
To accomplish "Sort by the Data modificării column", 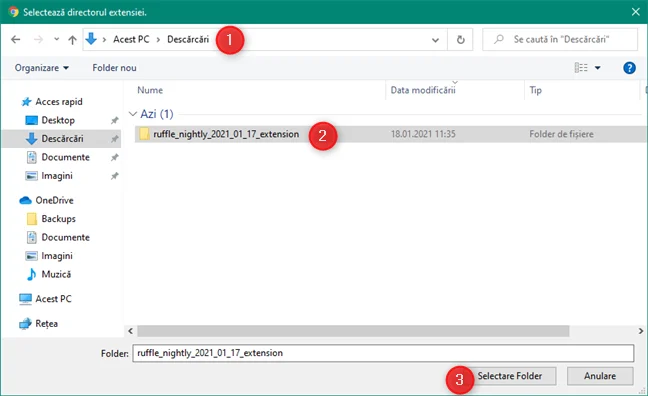I will 423,90.
